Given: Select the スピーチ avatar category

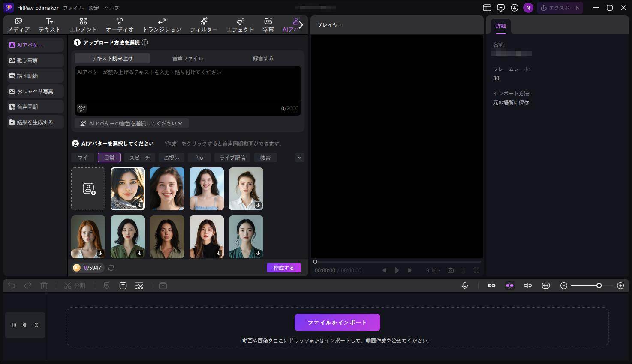Looking at the screenshot, I should [140, 158].
